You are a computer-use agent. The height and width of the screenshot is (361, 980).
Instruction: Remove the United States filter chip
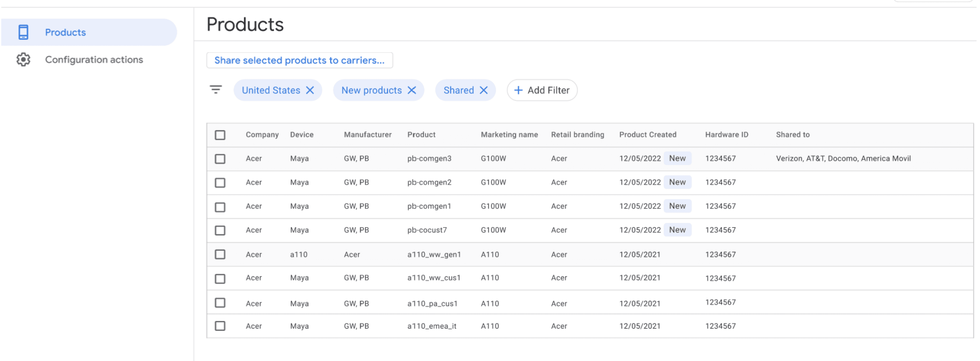point(310,90)
